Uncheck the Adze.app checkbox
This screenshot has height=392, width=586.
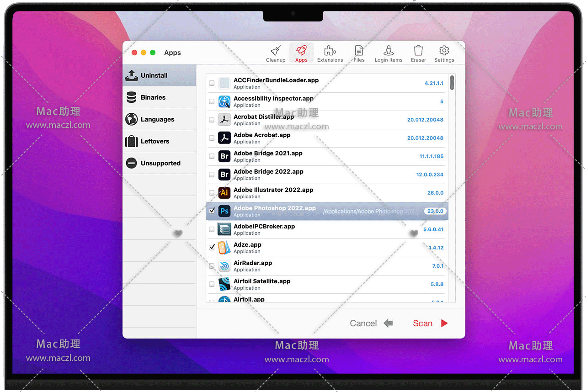point(212,247)
